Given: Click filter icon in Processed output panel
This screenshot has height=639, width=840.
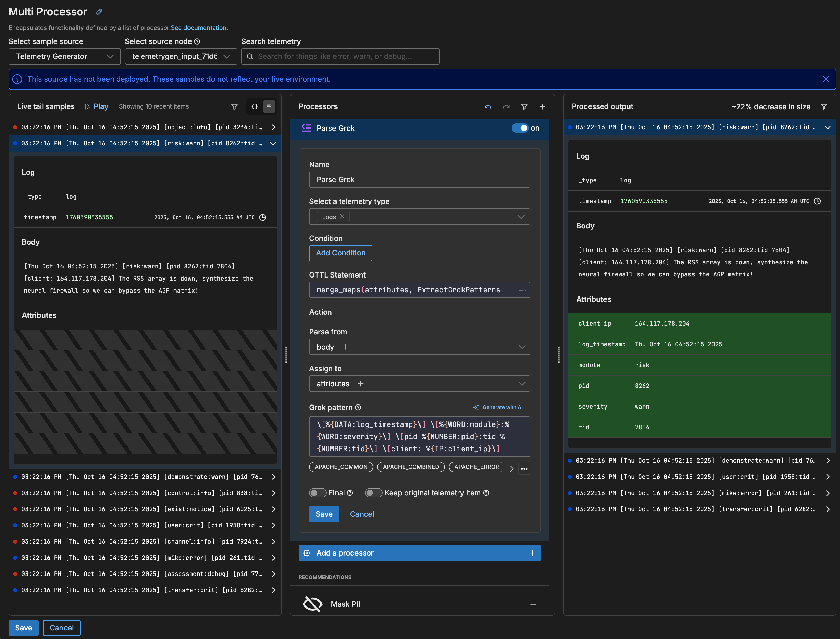Looking at the screenshot, I should (x=824, y=107).
